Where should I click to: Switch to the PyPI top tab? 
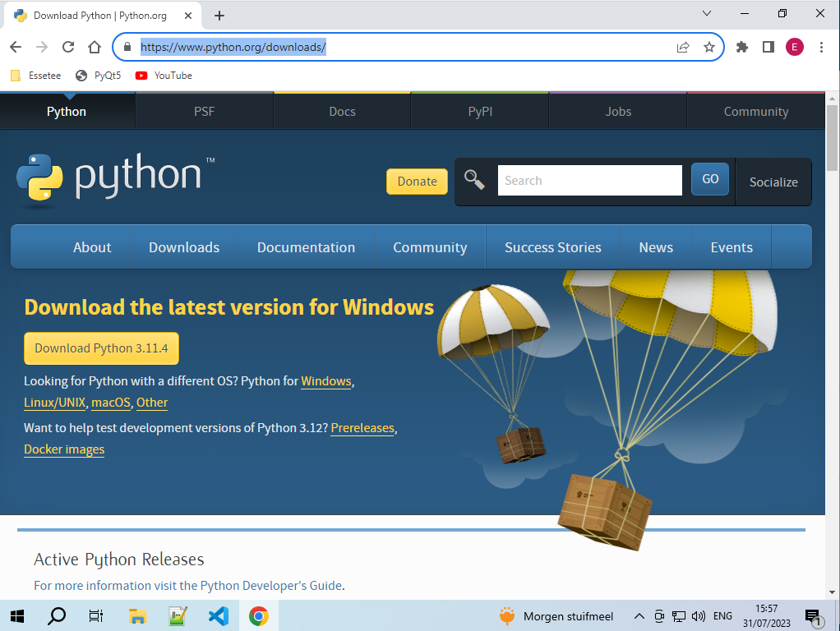(x=480, y=112)
